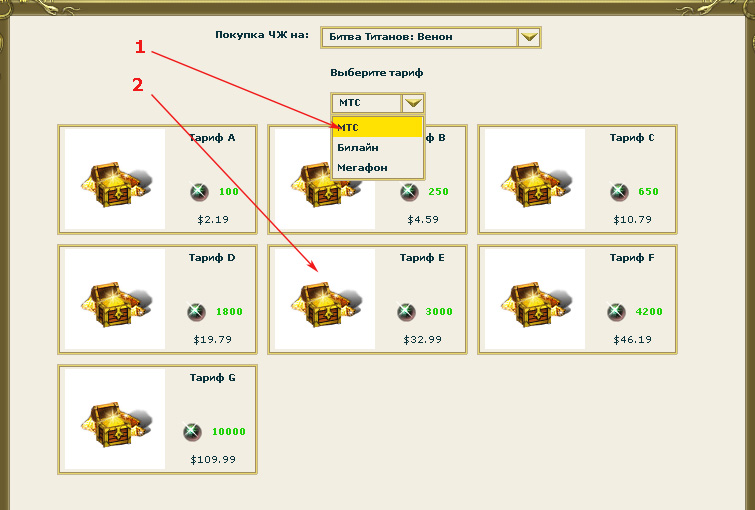Choose the treasure chest in Тариф E
Image resolution: width=755 pixels, height=510 pixels.
(324, 299)
